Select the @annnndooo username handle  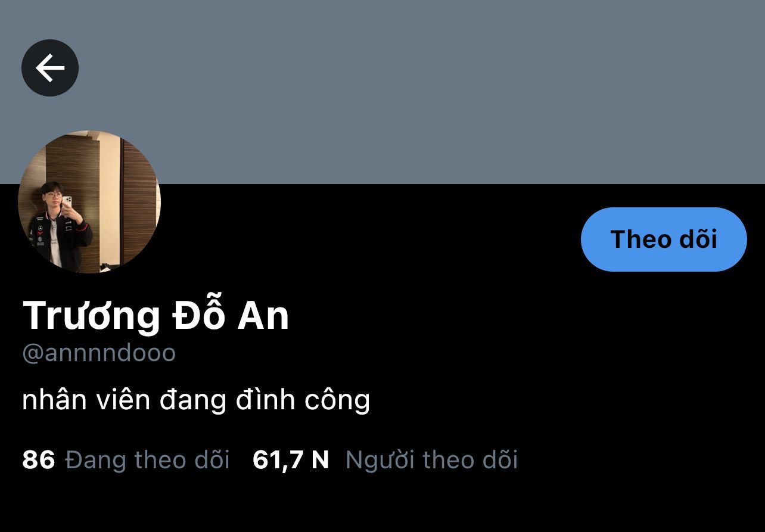point(99,353)
